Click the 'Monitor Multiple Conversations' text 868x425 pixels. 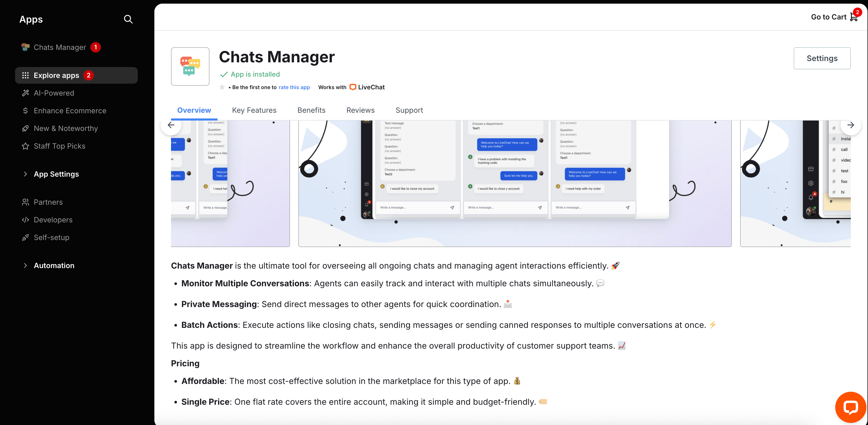tap(245, 283)
